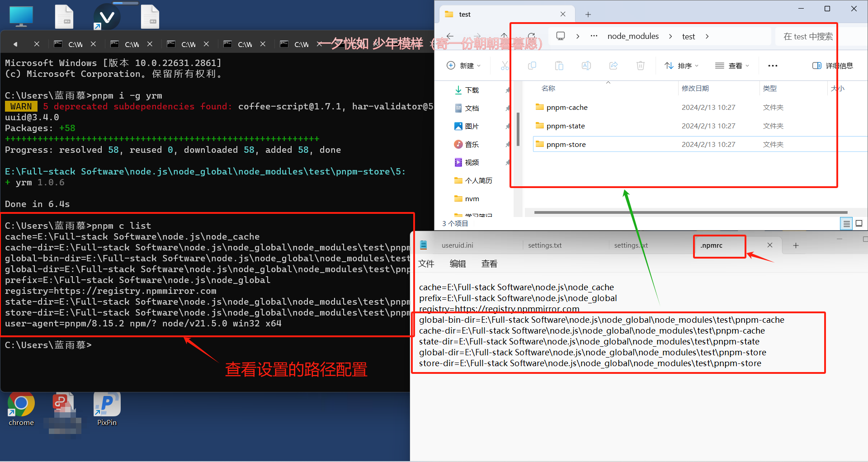Open the 查看 menu in Notepad
The height and width of the screenshot is (462, 868).
(489, 264)
